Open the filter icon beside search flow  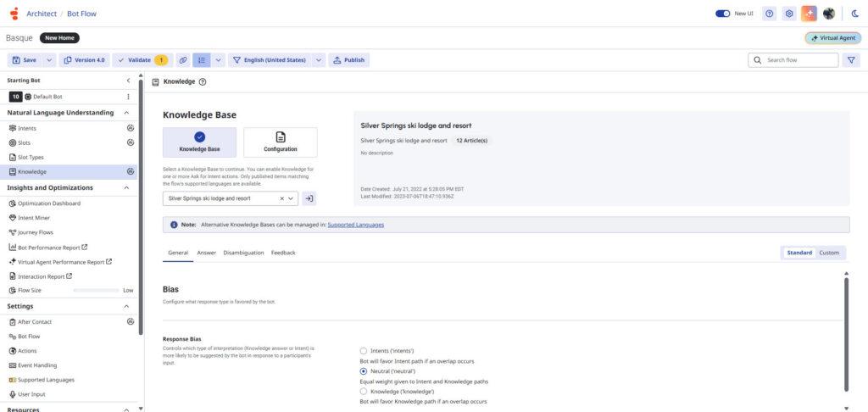[852, 60]
